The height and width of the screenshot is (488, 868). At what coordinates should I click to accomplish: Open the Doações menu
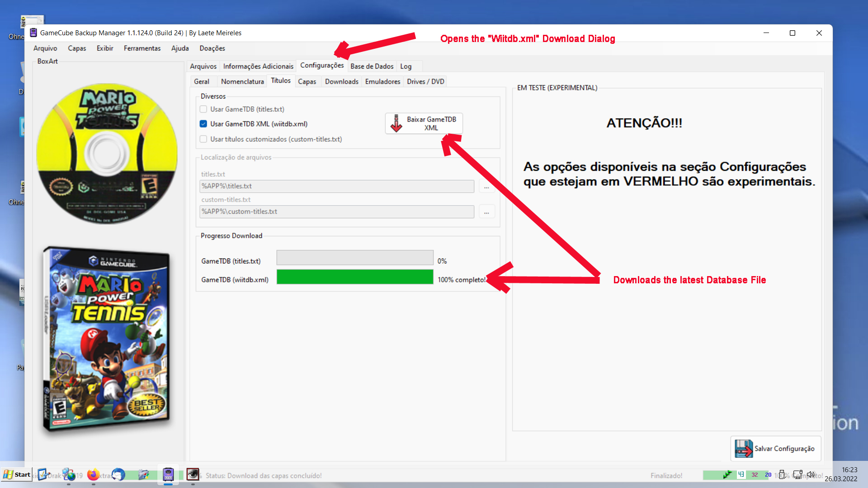coord(212,48)
